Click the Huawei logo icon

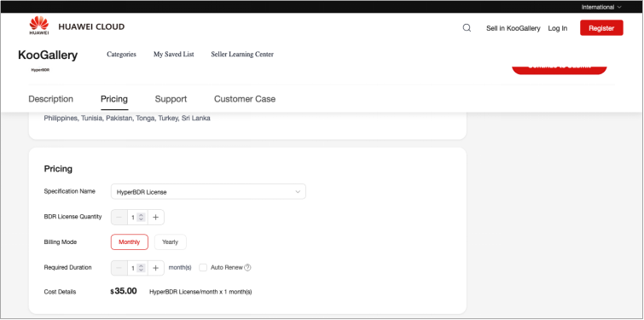tap(39, 26)
